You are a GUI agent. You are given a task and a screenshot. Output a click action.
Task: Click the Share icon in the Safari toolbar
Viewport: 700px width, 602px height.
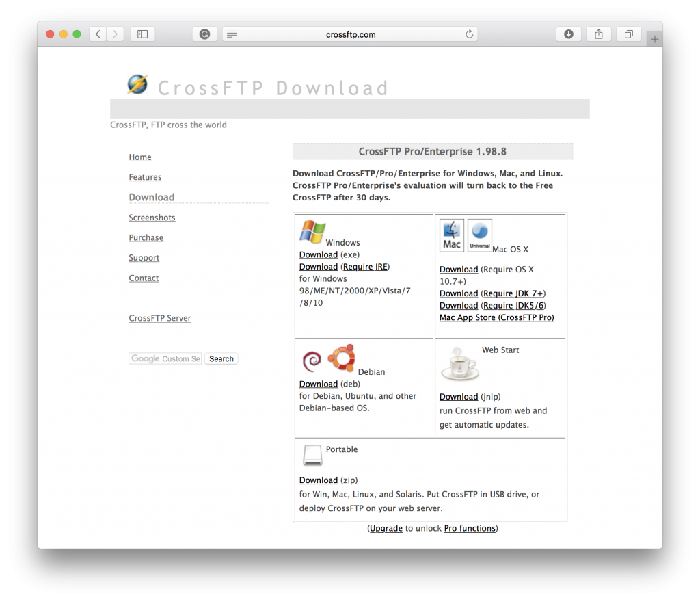click(598, 34)
